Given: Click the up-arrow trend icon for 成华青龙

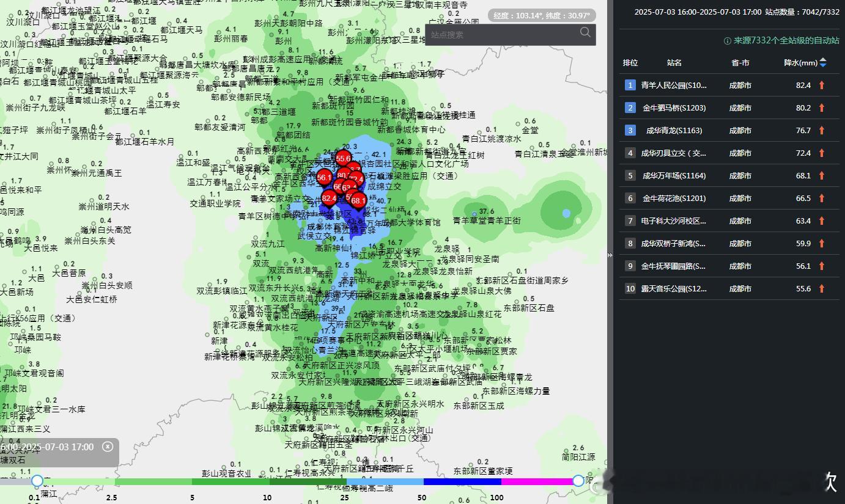Looking at the screenshot, I should pos(822,131).
